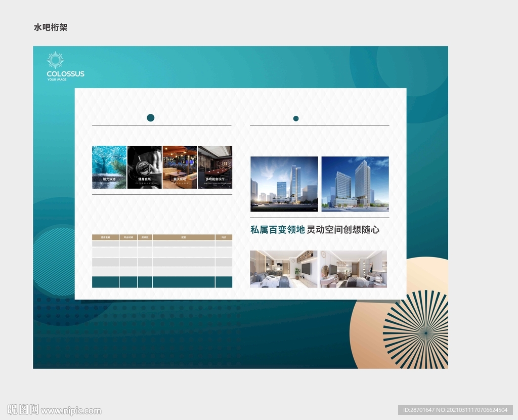Open the 露天餐吧 outdoor dining image
This screenshot has width=518, height=420.
coord(180,167)
